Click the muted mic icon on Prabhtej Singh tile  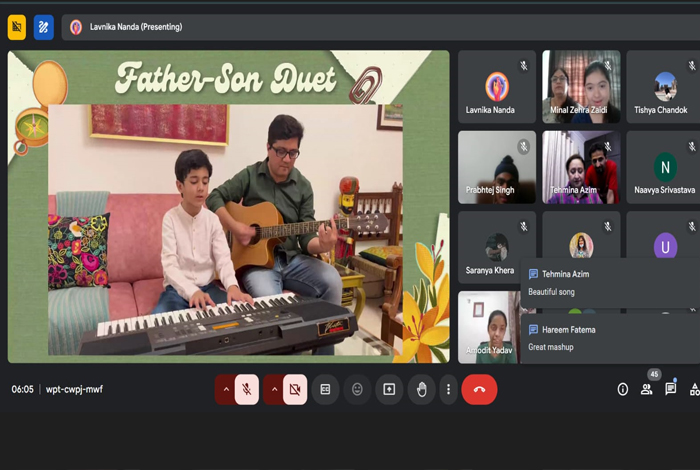point(524,146)
